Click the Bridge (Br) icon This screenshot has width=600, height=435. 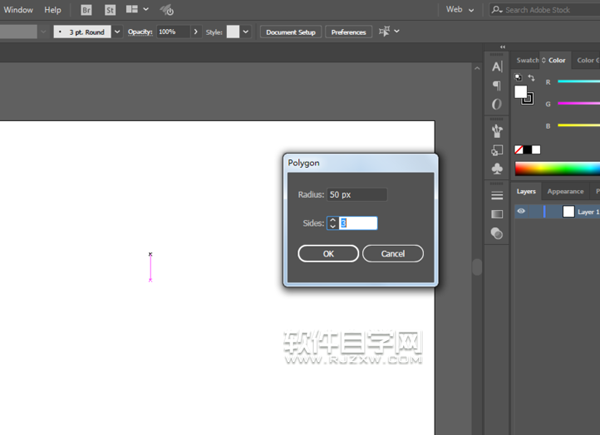coord(87,9)
